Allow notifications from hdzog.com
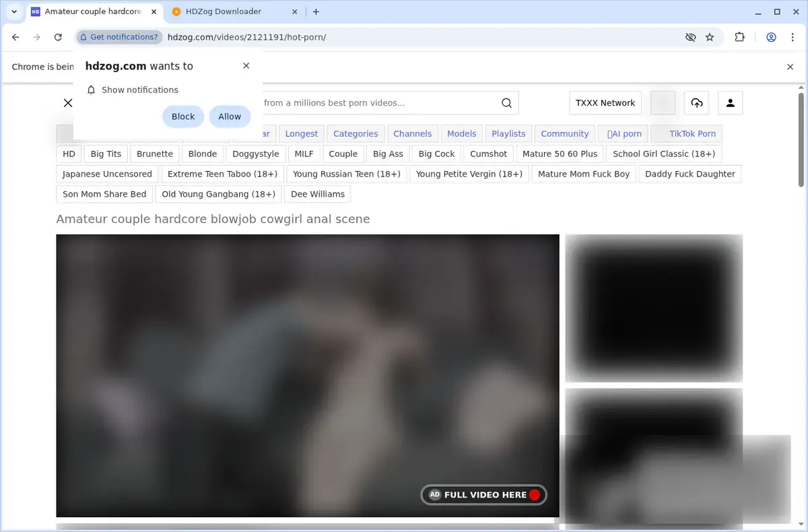The height and width of the screenshot is (532, 808). (x=230, y=117)
